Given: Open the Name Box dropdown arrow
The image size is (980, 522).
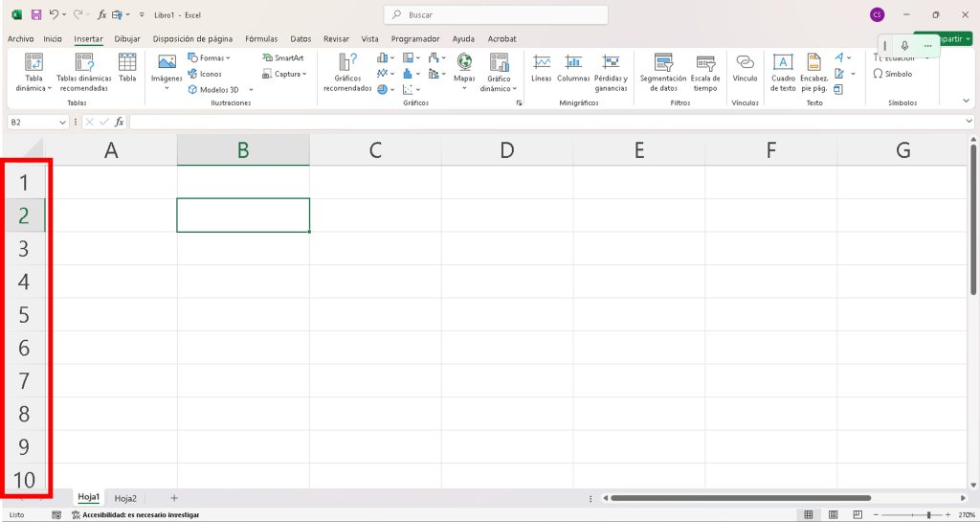Looking at the screenshot, I should pyautogui.click(x=62, y=123).
